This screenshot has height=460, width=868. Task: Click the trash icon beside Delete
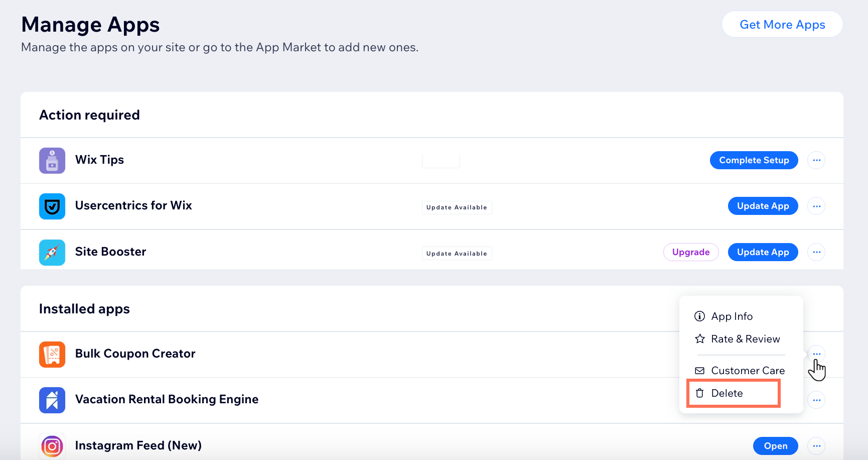[699, 393]
